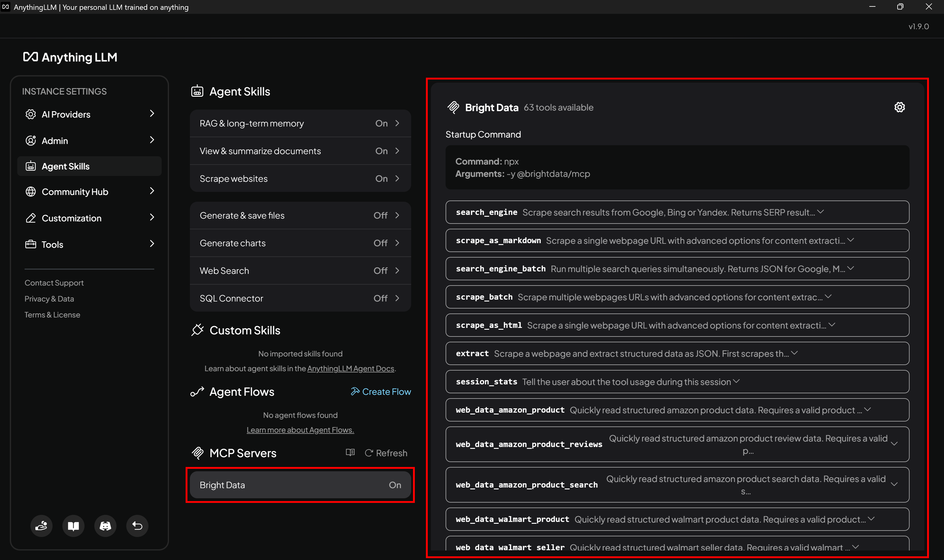The width and height of the screenshot is (944, 560).
Task: Expand the scrape_as_markdown tool details
Action: pyautogui.click(x=851, y=240)
